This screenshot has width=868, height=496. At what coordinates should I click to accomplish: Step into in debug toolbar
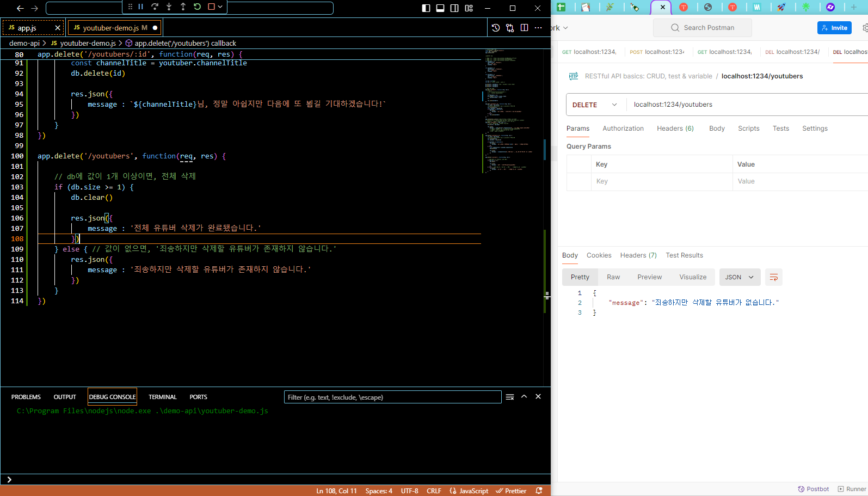pyautogui.click(x=169, y=7)
